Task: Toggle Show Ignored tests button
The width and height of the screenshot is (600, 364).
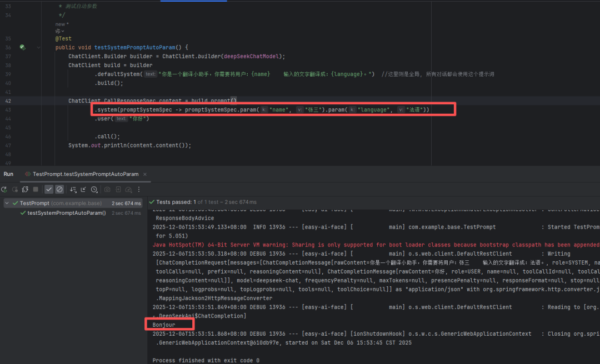Action: point(59,189)
